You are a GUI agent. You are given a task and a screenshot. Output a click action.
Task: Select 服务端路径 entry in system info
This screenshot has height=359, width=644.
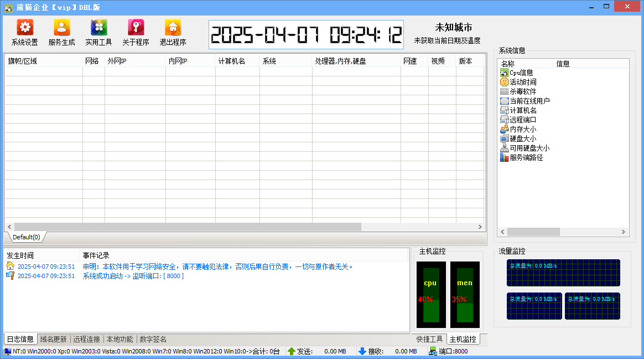tap(526, 157)
